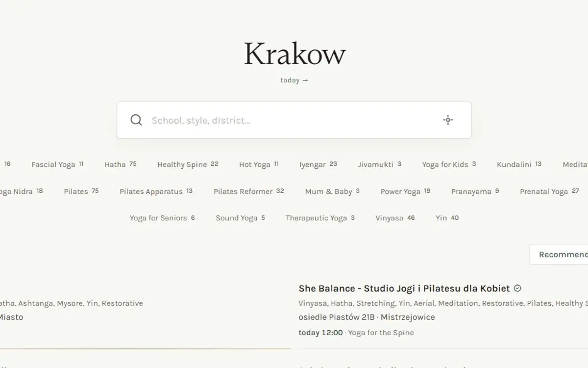The width and height of the screenshot is (588, 368).
Task: Open the Recommended sort dropdown
Action: (559, 255)
